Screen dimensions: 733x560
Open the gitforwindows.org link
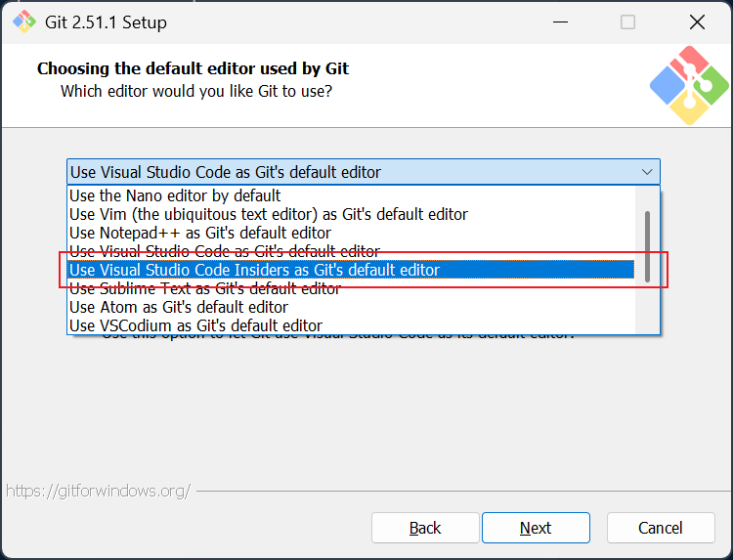point(98,491)
